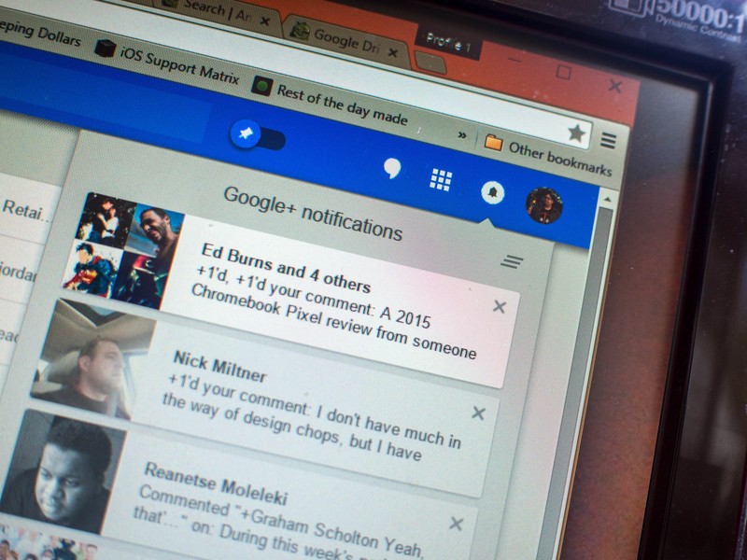The height and width of the screenshot is (560, 747).
Task: Expand hidden bookmarks with double chevron
Action: 461,135
